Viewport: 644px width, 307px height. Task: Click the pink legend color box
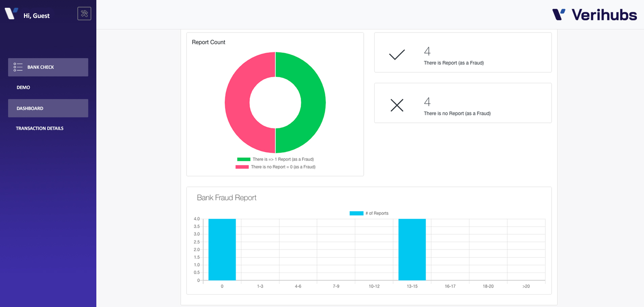coord(242,167)
